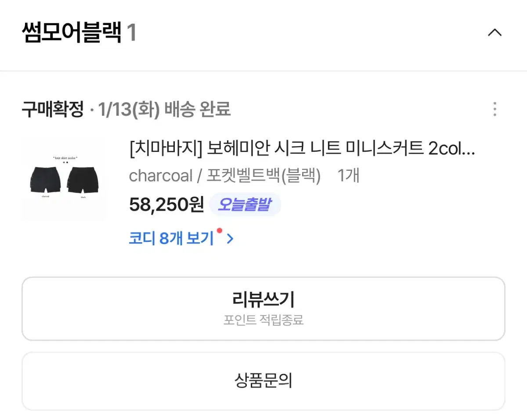Image resolution: width=527 pixels, height=420 pixels.
Task: Tap the black skirt in the thumbnail
Action: tap(83, 180)
